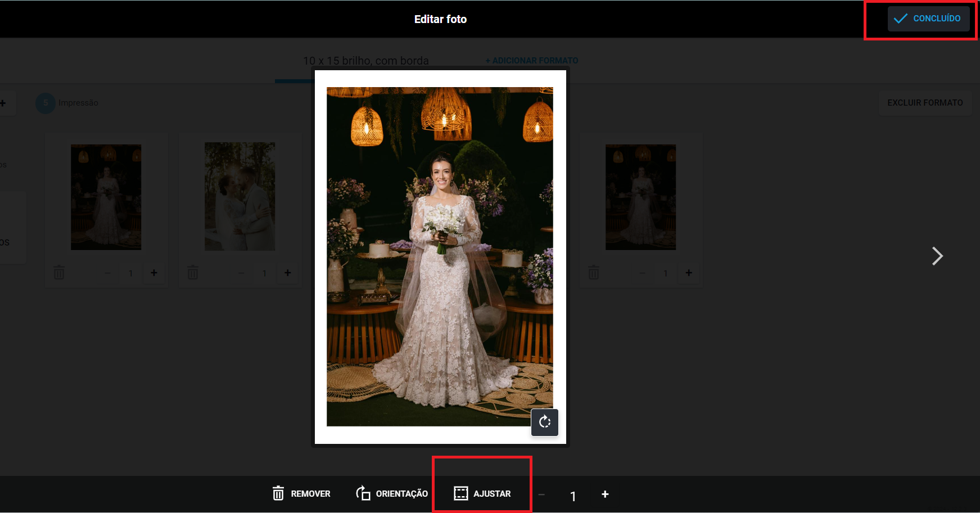Screen dimensions: 980x513
Task: Select the 10 x 15 brilho tab
Action: click(x=366, y=61)
